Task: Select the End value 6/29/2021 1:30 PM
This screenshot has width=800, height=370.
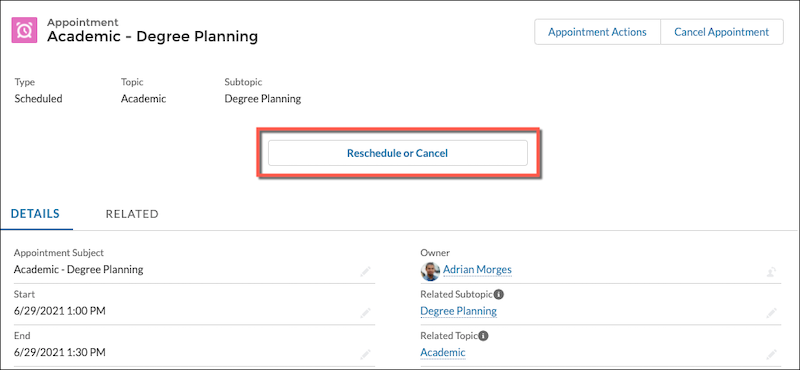Action: [x=60, y=352]
